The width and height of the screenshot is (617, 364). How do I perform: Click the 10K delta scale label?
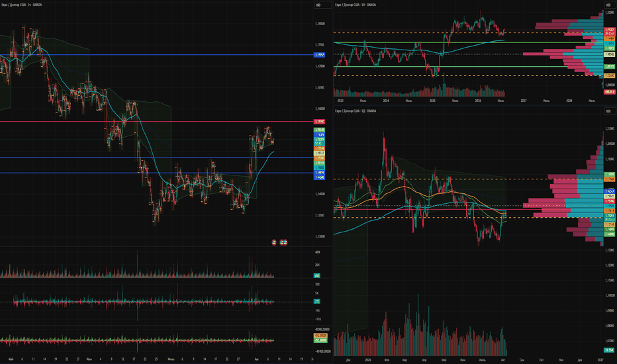point(318,284)
